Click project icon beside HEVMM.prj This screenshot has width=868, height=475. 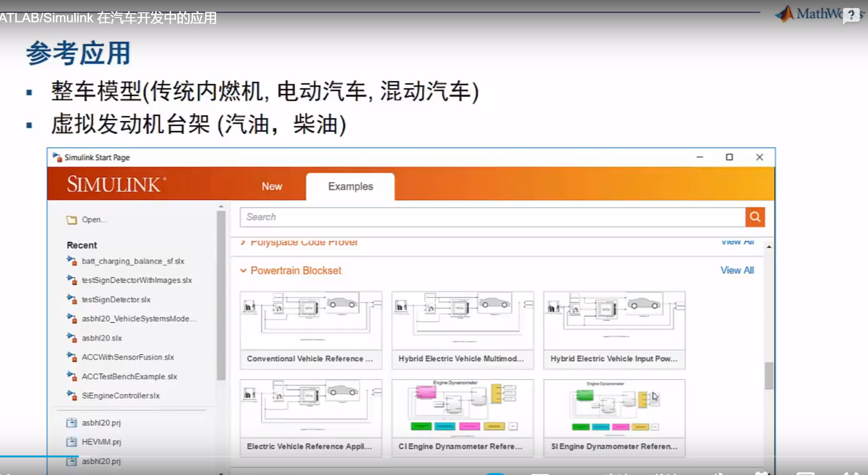pyautogui.click(x=72, y=442)
